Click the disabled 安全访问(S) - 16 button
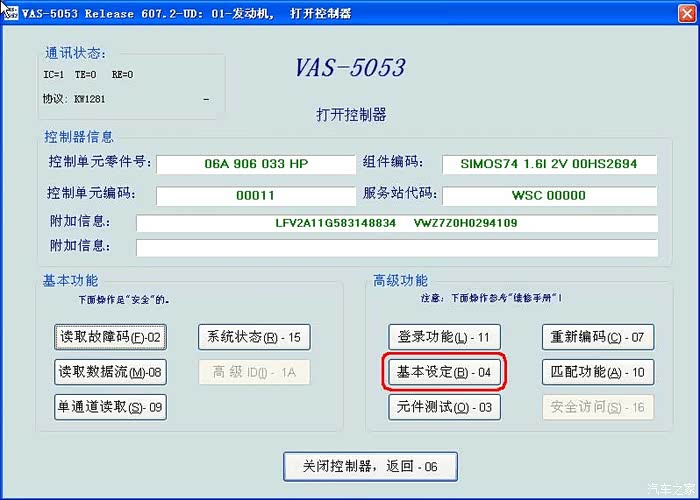700x500 pixels. coord(598,407)
